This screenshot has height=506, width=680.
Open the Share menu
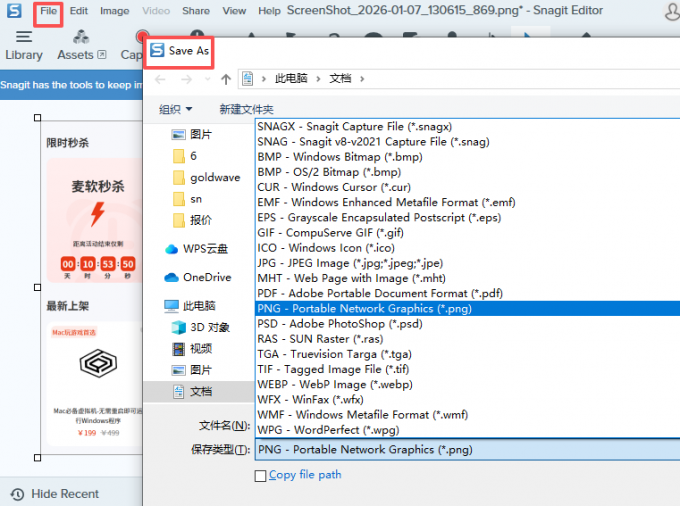[x=196, y=11]
